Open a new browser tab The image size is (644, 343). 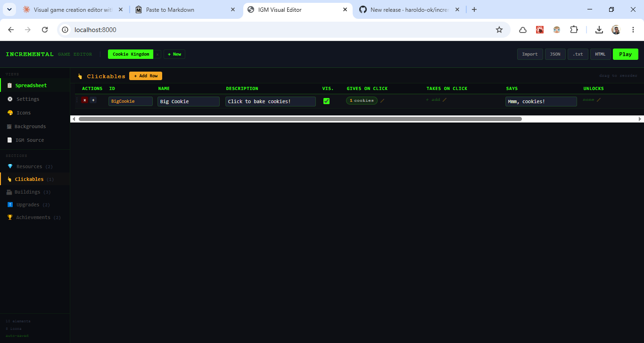tap(474, 9)
